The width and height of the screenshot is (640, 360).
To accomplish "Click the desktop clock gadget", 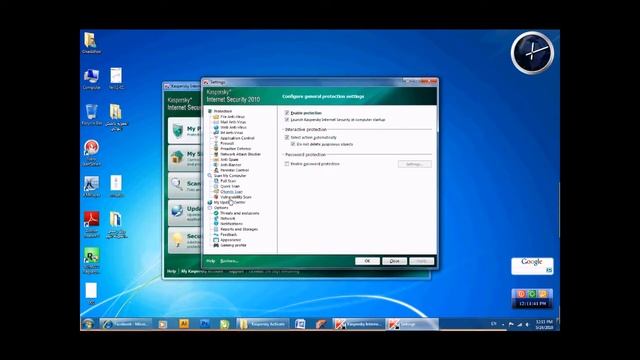I will coord(532,53).
